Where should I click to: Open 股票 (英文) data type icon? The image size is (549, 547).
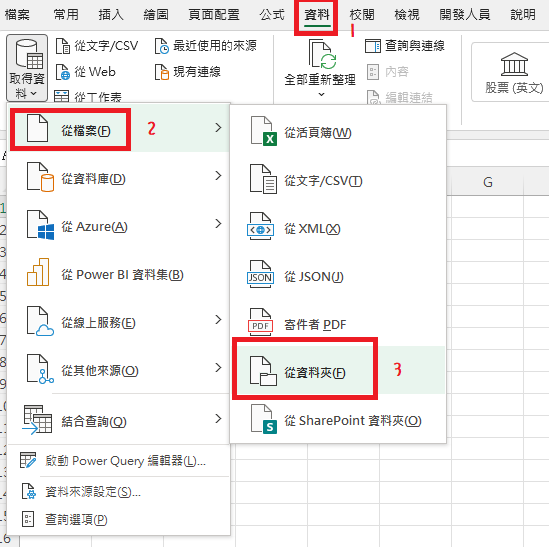[x=514, y=64]
